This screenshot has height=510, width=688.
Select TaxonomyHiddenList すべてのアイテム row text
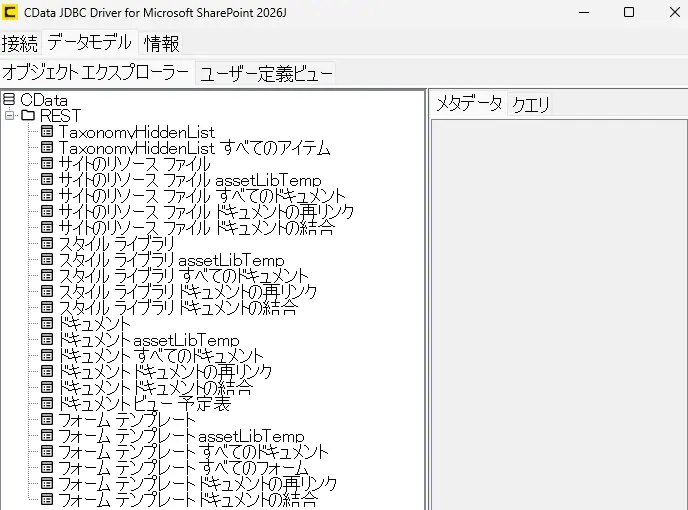click(195, 148)
